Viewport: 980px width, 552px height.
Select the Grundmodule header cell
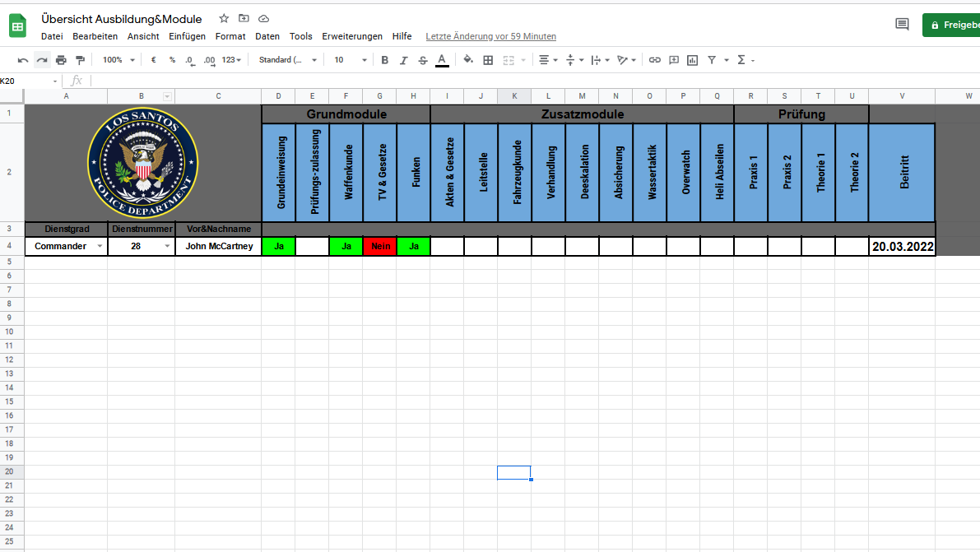tap(346, 114)
